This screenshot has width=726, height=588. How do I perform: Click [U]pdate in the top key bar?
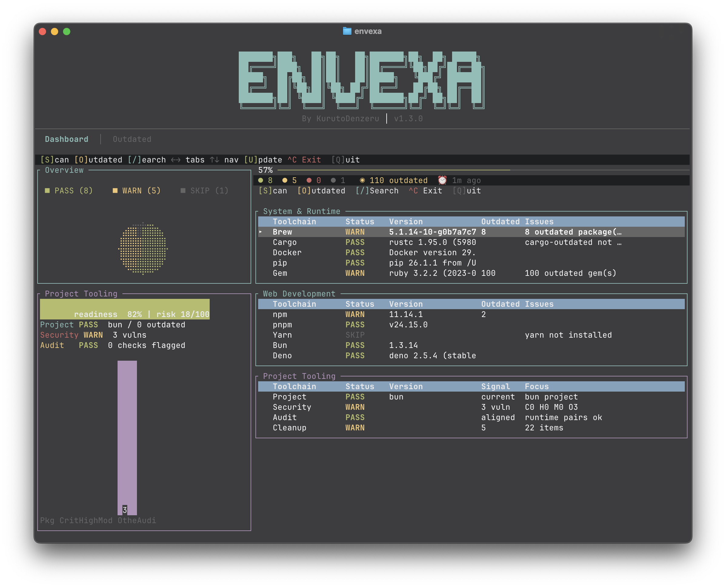pos(263,160)
